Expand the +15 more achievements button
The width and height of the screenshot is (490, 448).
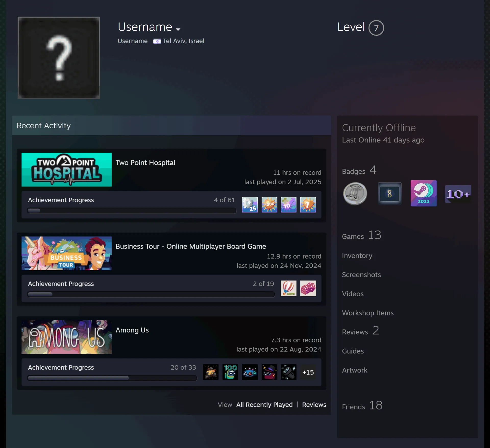[308, 372]
